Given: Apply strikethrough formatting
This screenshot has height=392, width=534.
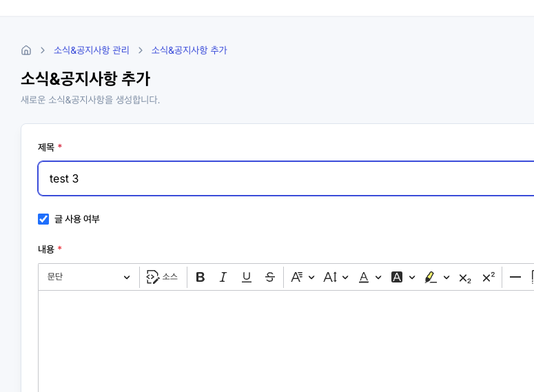Looking at the screenshot, I should 270,277.
